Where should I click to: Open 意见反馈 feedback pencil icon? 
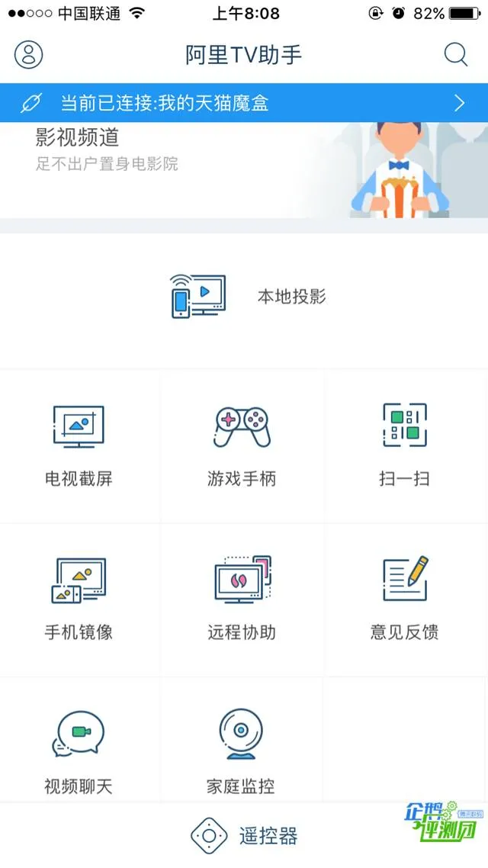pos(405,579)
